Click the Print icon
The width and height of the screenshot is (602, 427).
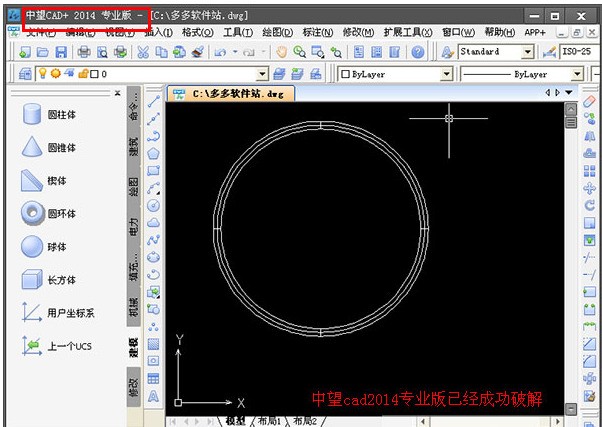(84, 52)
